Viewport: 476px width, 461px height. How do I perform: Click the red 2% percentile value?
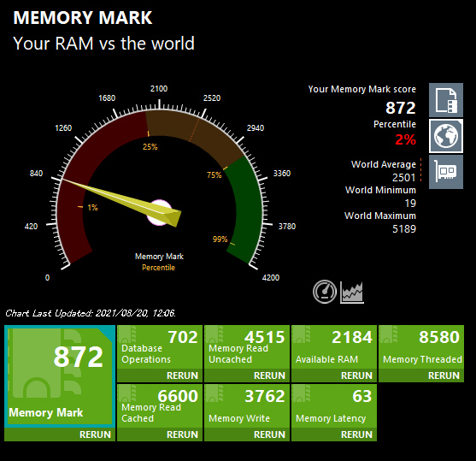pos(405,139)
